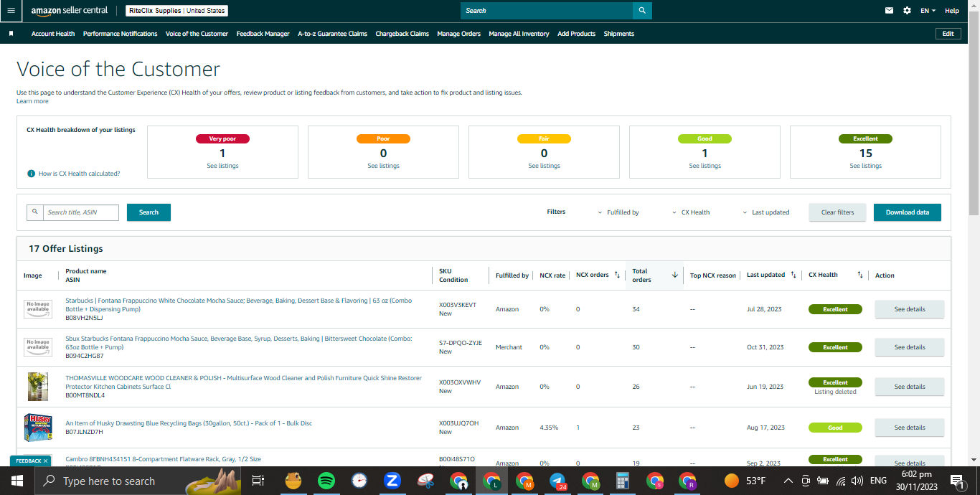This screenshot has width=980, height=495.
Task: Click the magnifier icon in listing search box
Action: 35,212
